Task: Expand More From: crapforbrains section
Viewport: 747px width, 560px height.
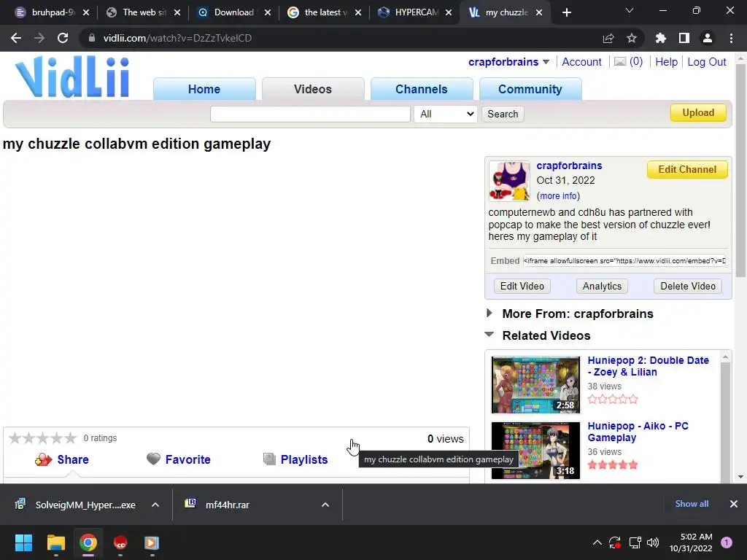Action: 489,314
